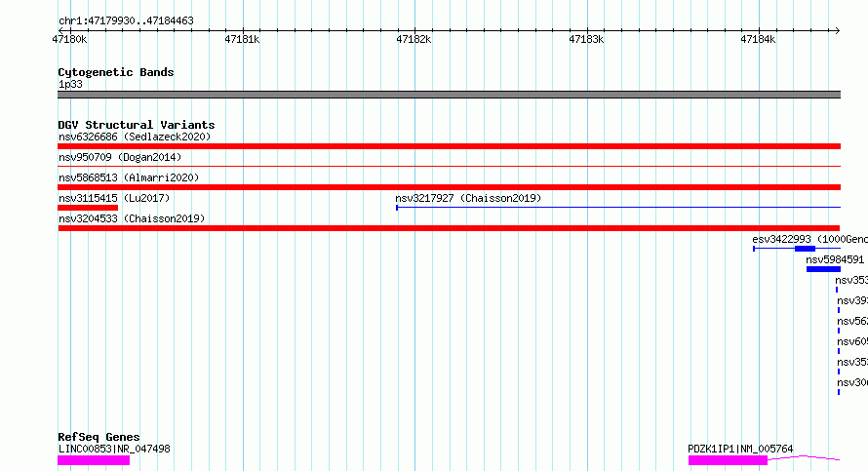This screenshot has width=868, height=471.
Task: Click the red bar under nsv5868513
Action: (449, 187)
